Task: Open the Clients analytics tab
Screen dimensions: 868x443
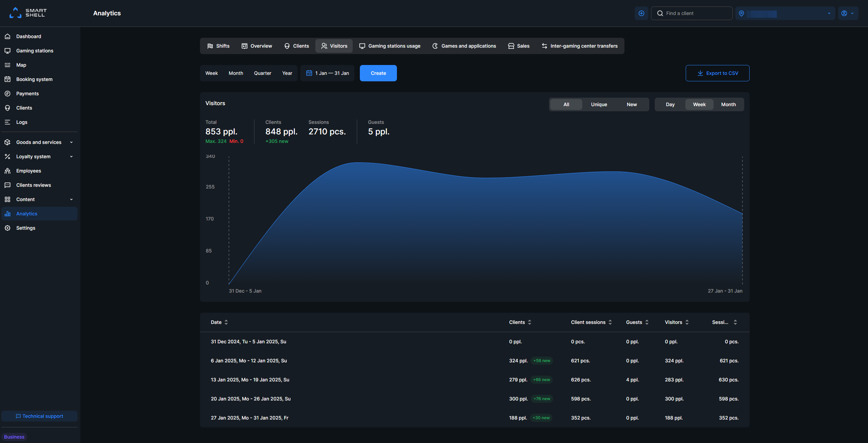Action: pos(297,46)
